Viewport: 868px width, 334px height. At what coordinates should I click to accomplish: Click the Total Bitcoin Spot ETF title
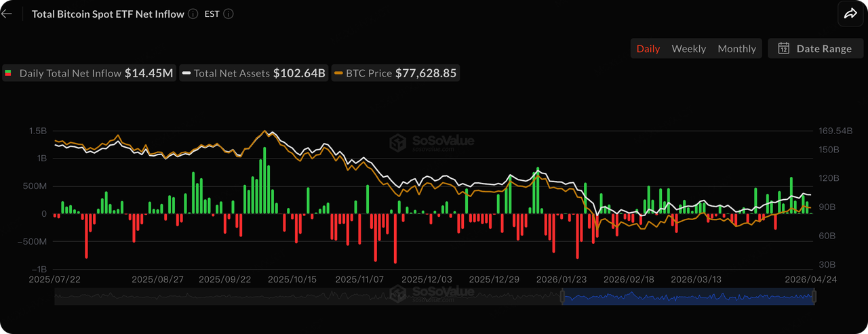(108, 14)
